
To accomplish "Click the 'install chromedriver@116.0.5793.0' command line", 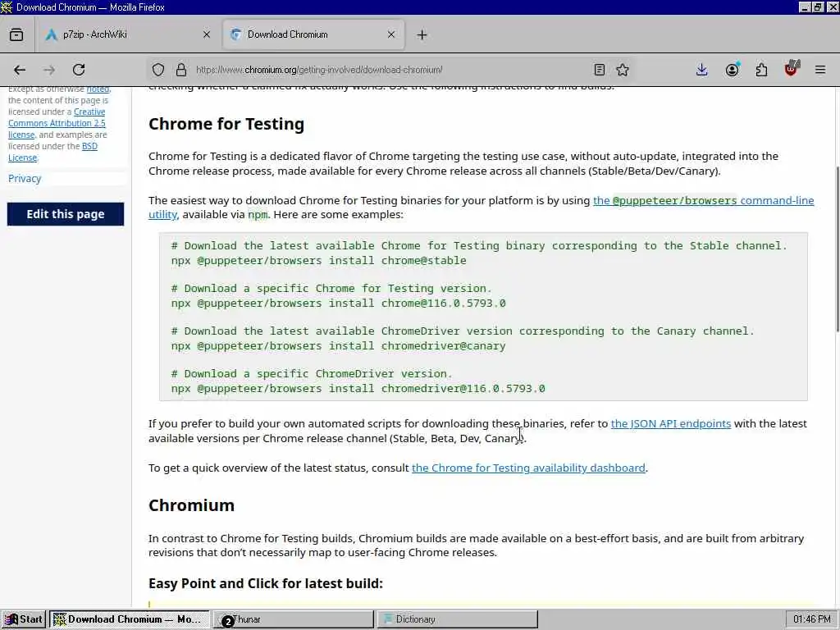I will pos(358,389).
